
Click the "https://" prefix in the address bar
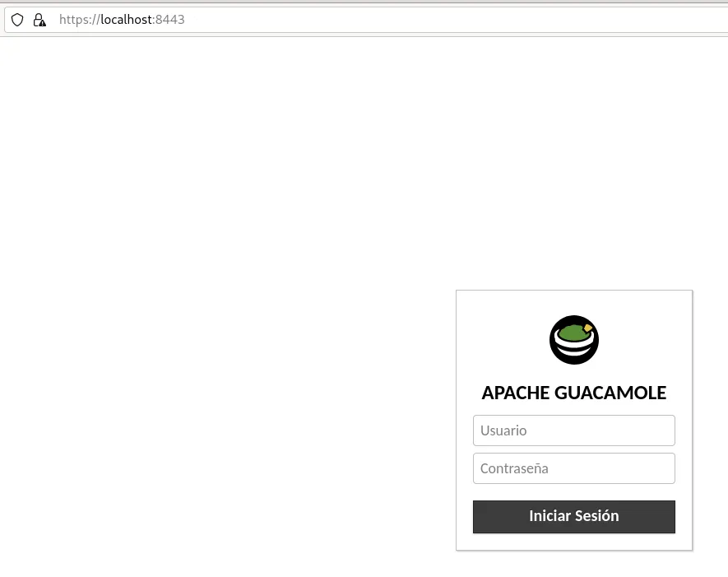pyautogui.click(x=79, y=20)
